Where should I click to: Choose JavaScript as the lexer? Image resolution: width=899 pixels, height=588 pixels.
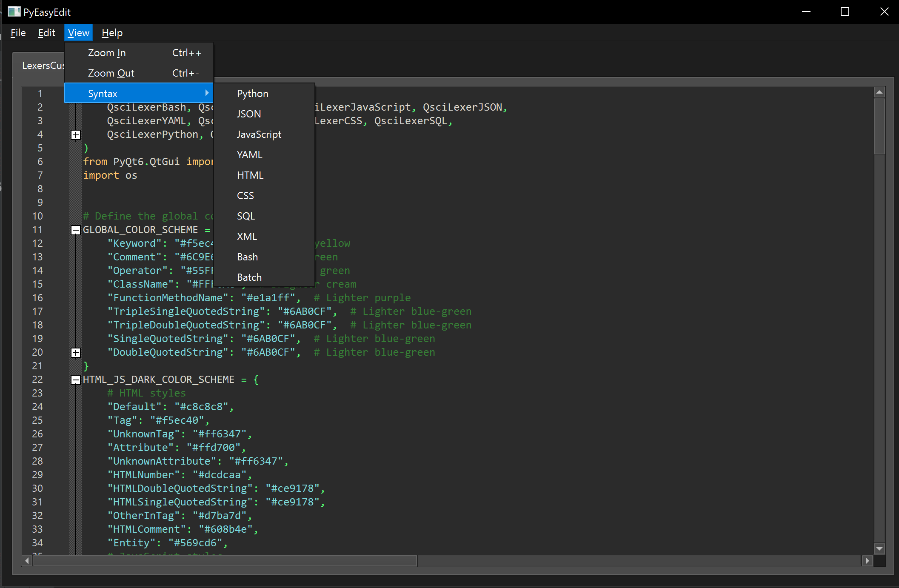coord(259,134)
